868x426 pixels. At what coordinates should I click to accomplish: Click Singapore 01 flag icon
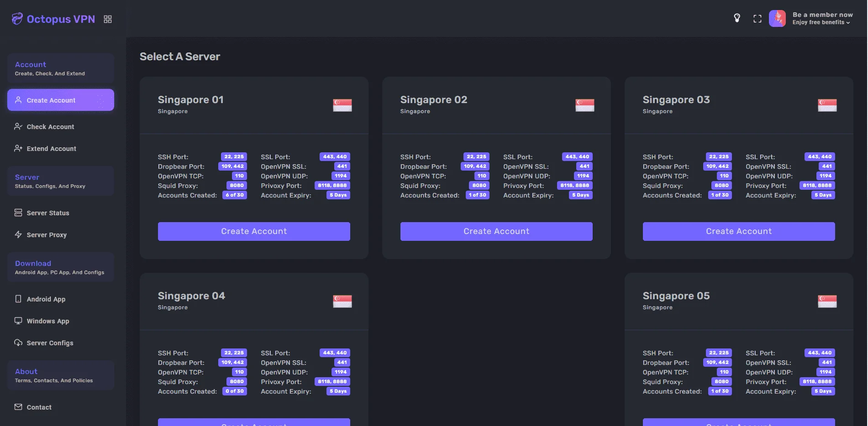coord(342,105)
